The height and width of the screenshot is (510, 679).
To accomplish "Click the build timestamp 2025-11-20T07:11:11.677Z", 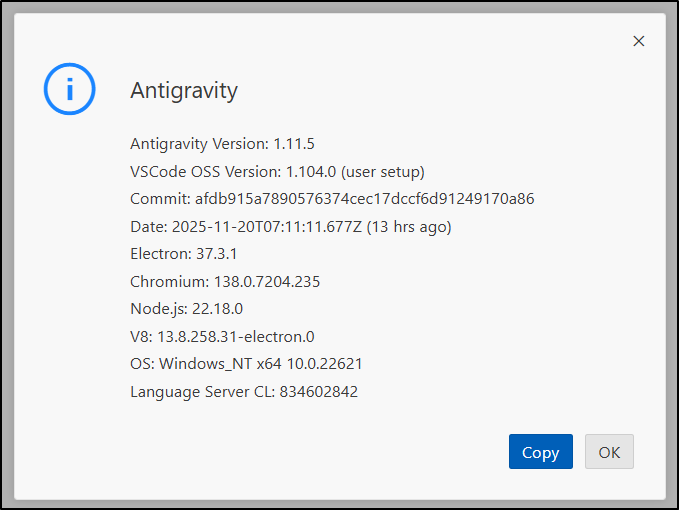I will tap(268, 227).
